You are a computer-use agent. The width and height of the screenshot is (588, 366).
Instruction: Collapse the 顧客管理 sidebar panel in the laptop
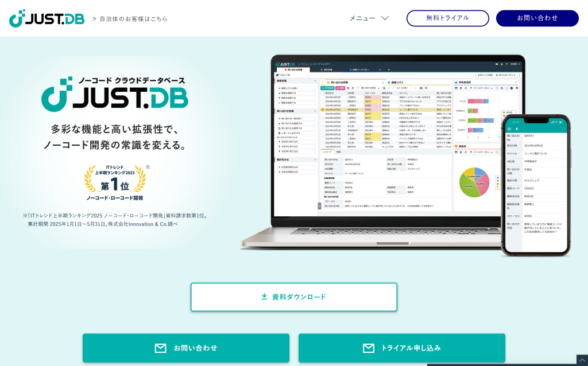(315, 81)
